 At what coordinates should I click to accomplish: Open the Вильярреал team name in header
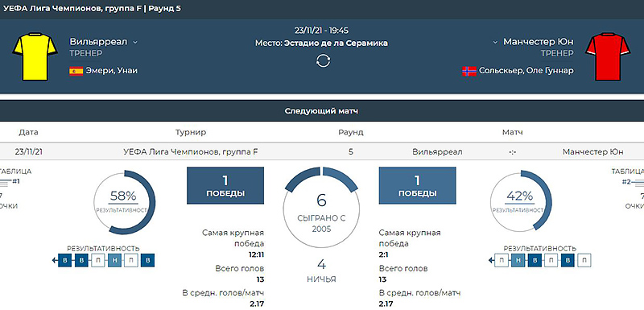pos(98,42)
